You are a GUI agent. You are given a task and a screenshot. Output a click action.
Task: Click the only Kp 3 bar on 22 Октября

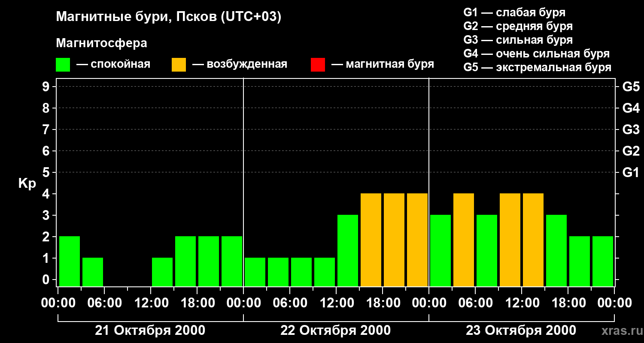pos(348,250)
